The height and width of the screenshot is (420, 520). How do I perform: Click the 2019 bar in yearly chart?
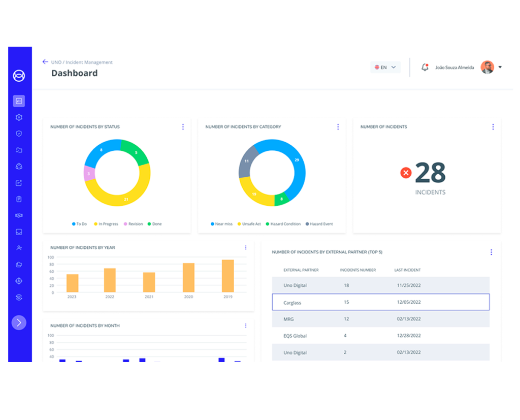point(228,276)
